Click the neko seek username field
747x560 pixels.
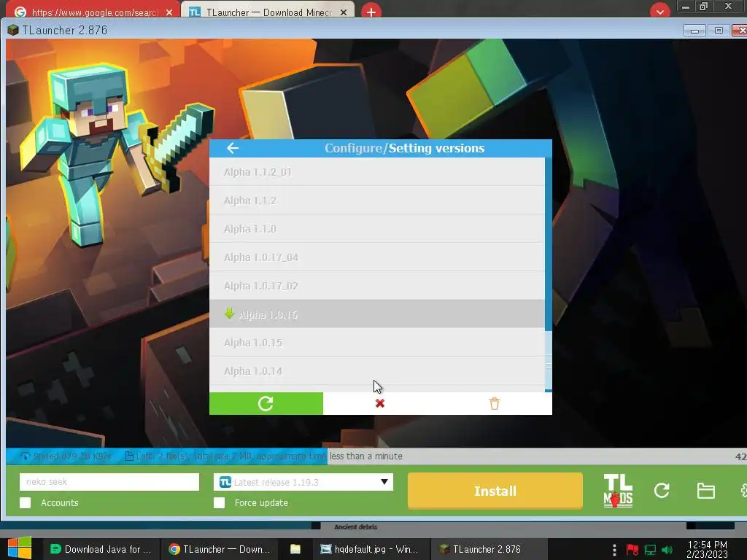coord(109,481)
